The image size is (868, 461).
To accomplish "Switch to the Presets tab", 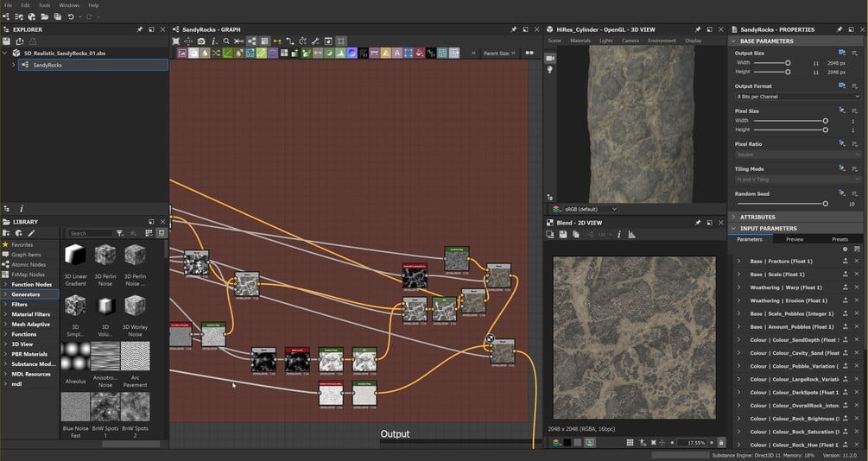I will 839,239.
